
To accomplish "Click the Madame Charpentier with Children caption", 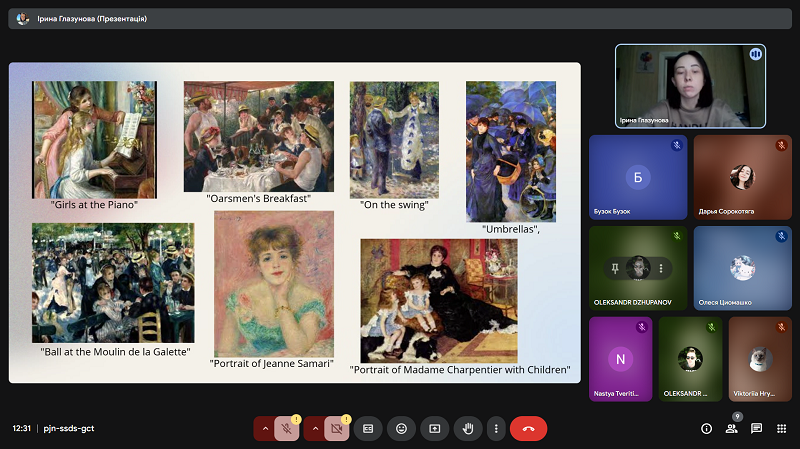I will [x=460, y=369].
